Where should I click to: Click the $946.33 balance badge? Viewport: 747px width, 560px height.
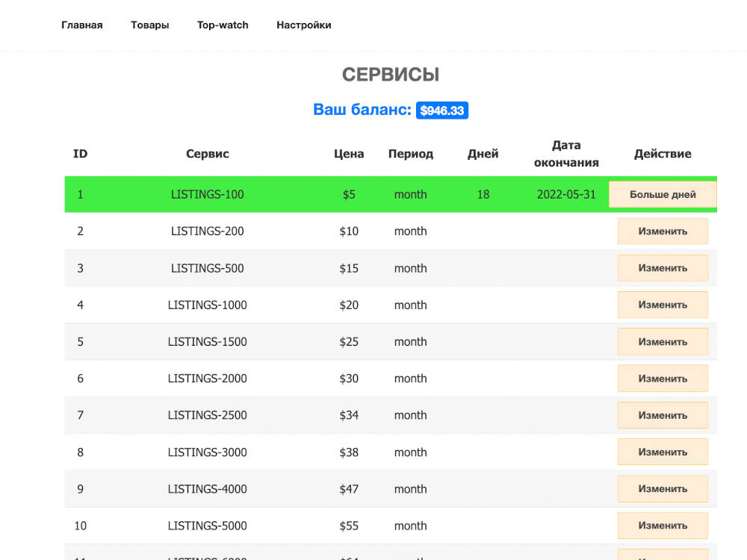tap(442, 111)
